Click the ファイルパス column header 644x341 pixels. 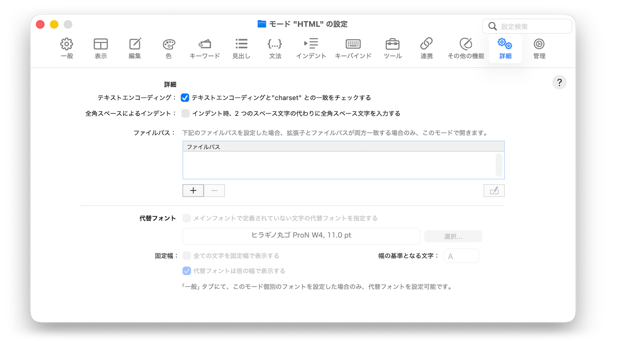[343, 147]
